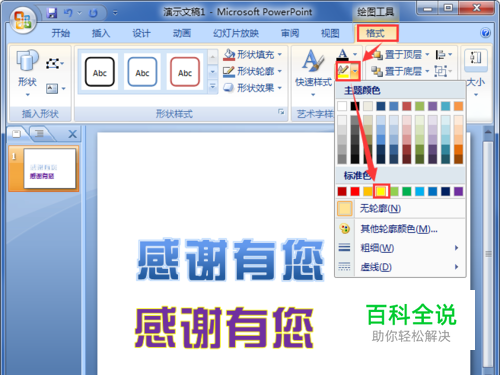Image resolution: width=500 pixels, height=375 pixels.
Task: Open the 虚线(D) dashes submenu
Action: [400, 267]
